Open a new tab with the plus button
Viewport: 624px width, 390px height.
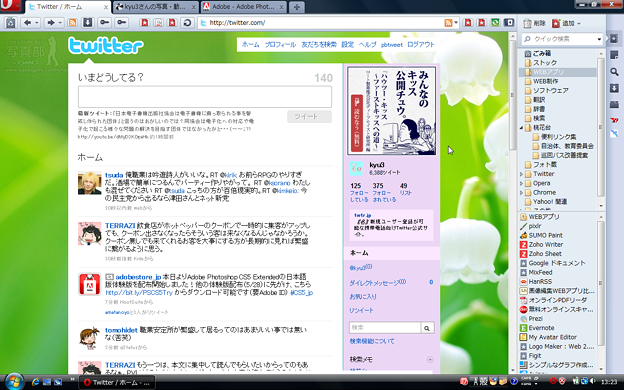[x=296, y=7]
